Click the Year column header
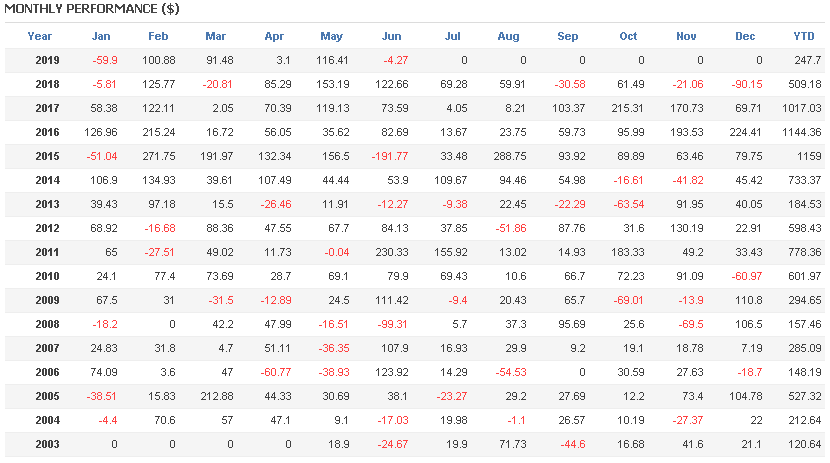 (40, 36)
